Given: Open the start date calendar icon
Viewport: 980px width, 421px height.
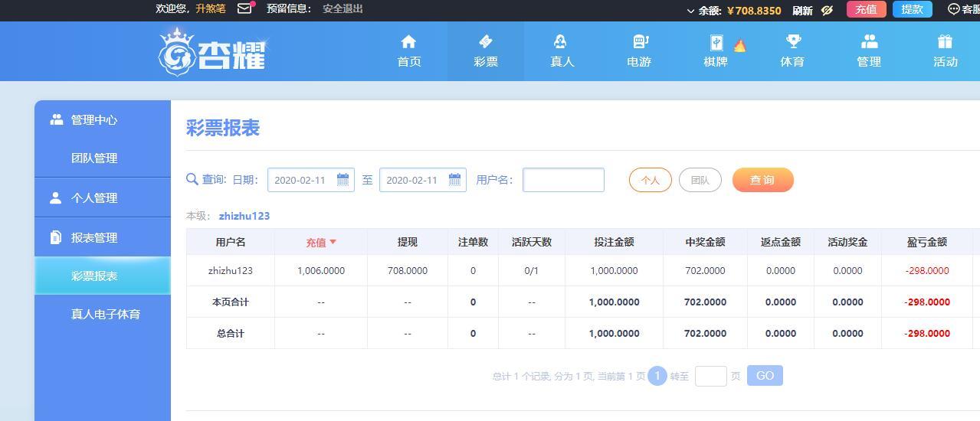Looking at the screenshot, I should [343, 180].
